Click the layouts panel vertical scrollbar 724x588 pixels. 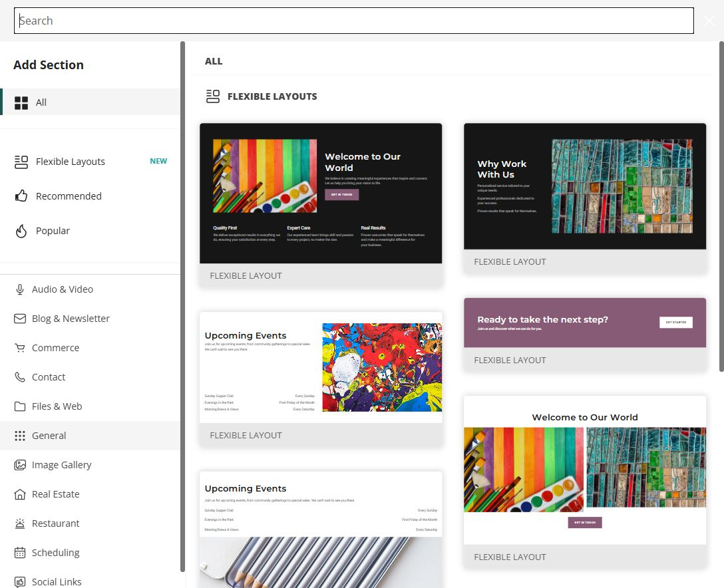[722, 206]
